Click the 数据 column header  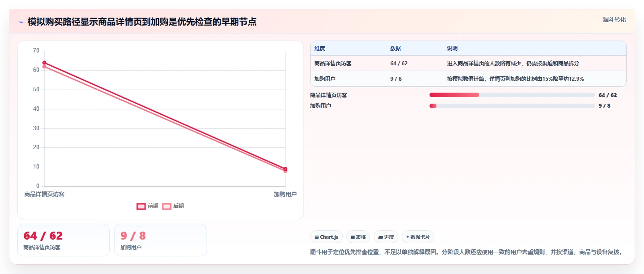[396, 49]
